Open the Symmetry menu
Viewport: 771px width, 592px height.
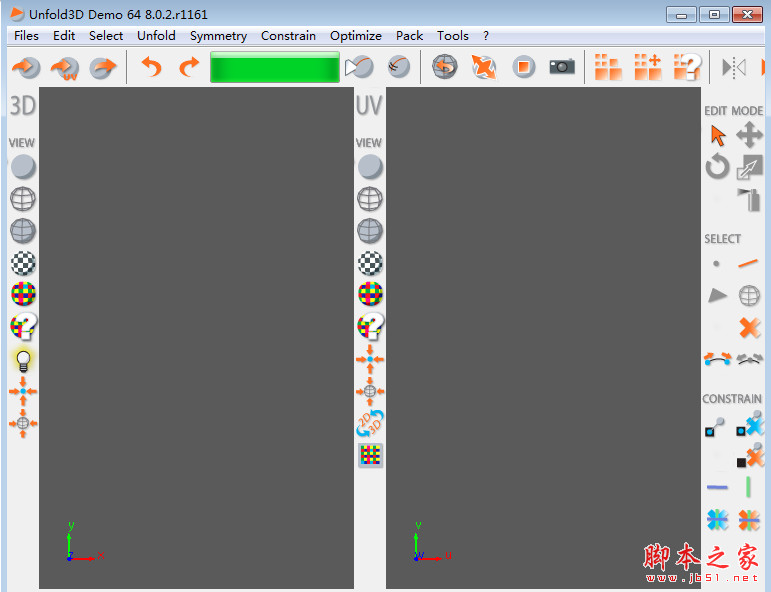point(218,36)
